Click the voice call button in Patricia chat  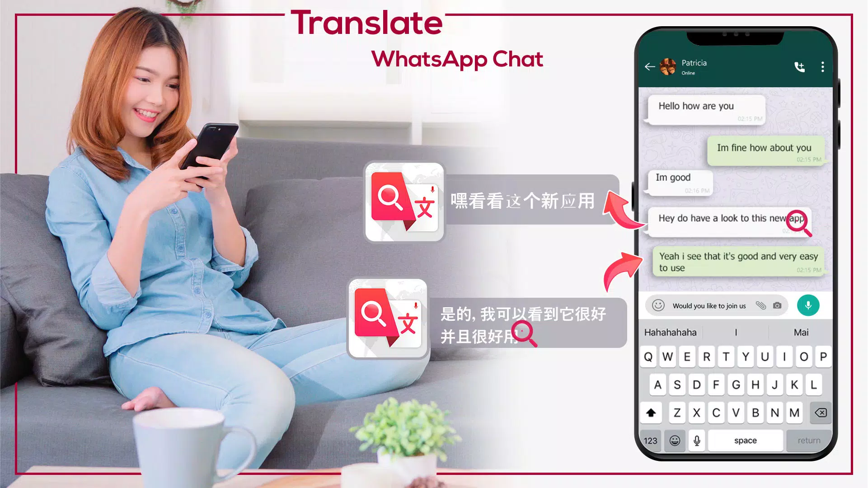(799, 66)
